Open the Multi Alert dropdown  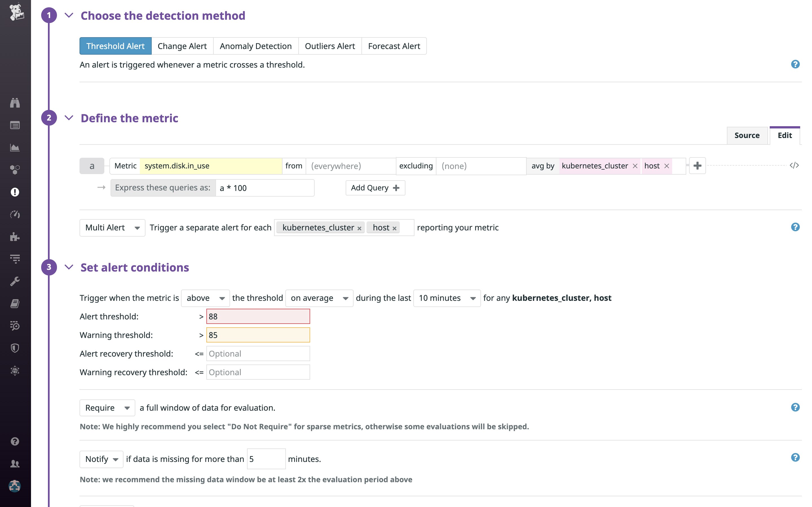(112, 227)
